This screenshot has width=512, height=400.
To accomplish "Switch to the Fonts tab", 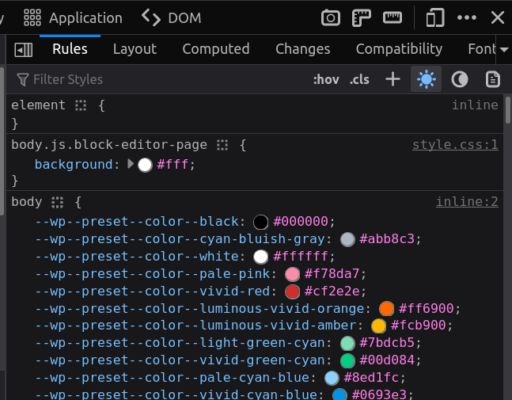I will coord(481,49).
